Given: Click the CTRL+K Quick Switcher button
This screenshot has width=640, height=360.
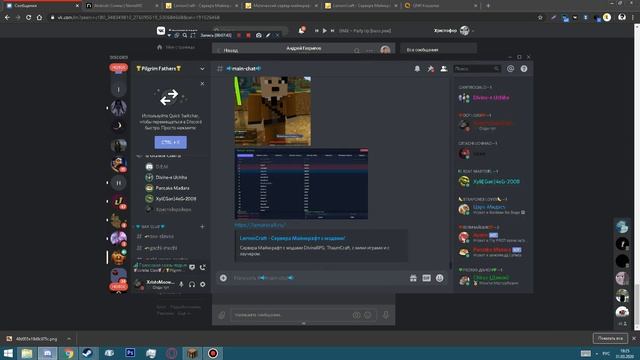Looking at the screenshot, I should click(x=171, y=142).
